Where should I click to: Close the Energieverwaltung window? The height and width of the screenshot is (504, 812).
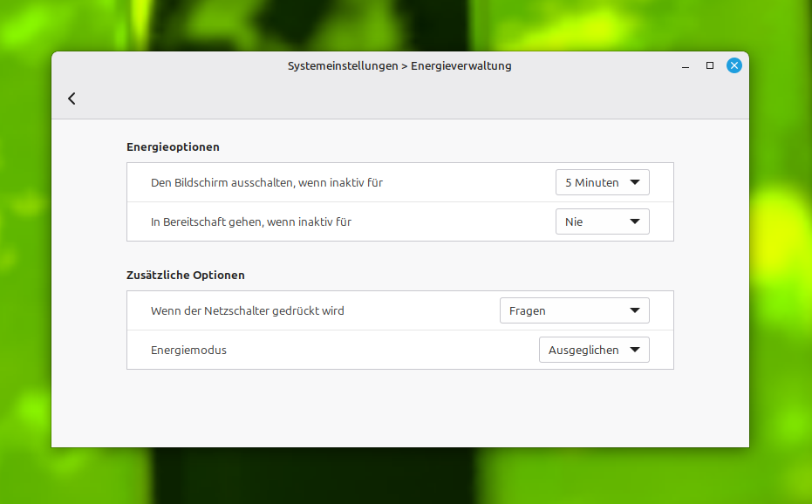(734, 65)
